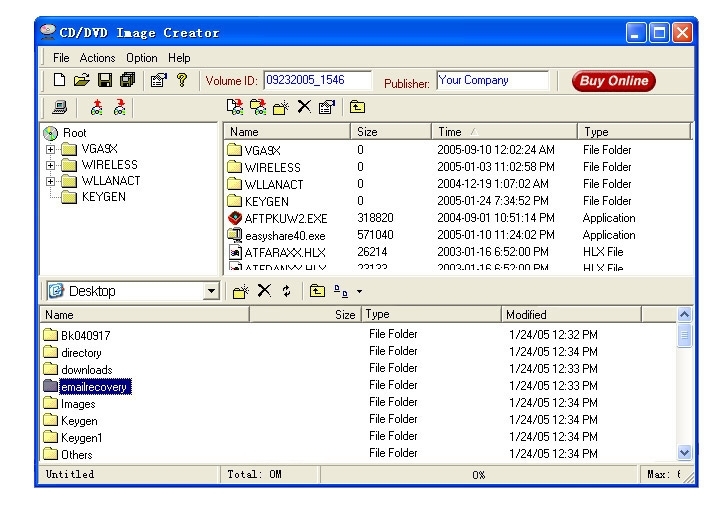Open properties icon next to upper Delete X

pyautogui.click(x=327, y=108)
